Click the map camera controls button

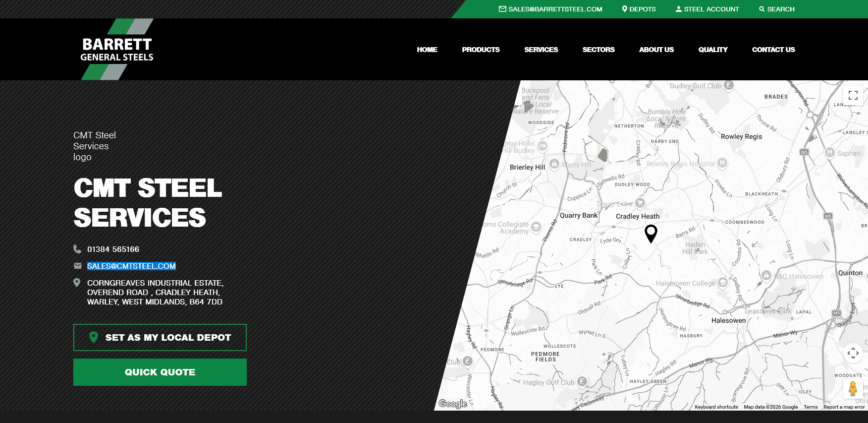[853, 353]
